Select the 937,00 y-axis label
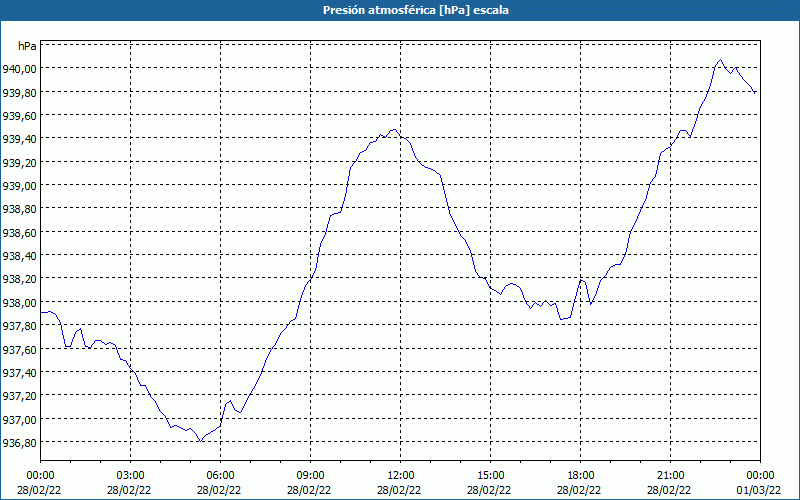Viewport: 800px width, 500px height. (x=19, y=419)
